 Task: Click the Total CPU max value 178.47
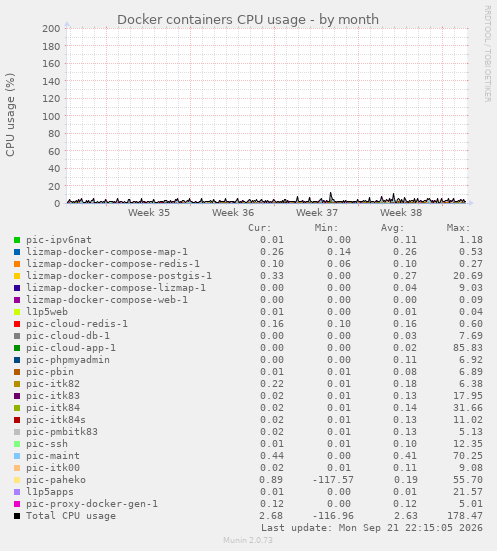click(465, 516)
